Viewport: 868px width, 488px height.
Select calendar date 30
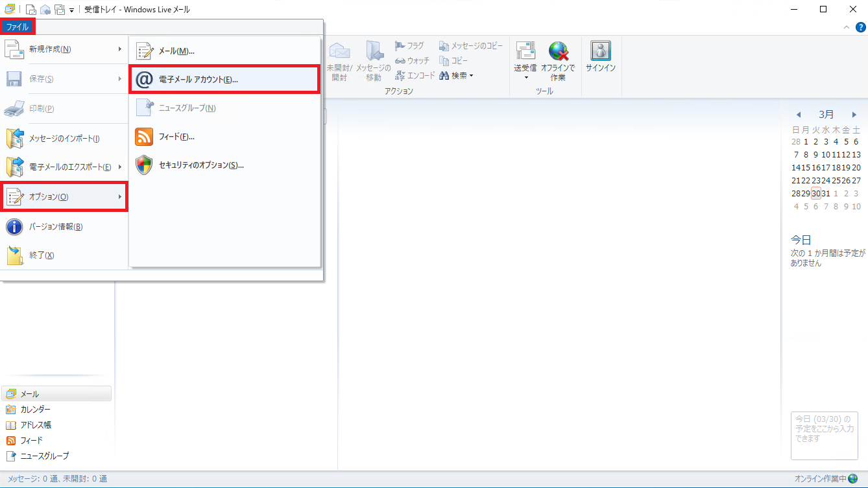pos(816,194)
